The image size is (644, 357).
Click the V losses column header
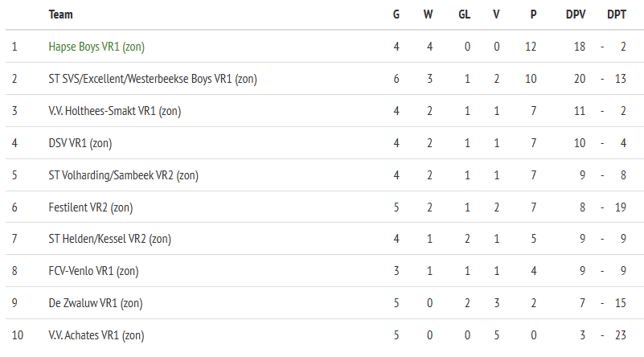coord(497,14)
